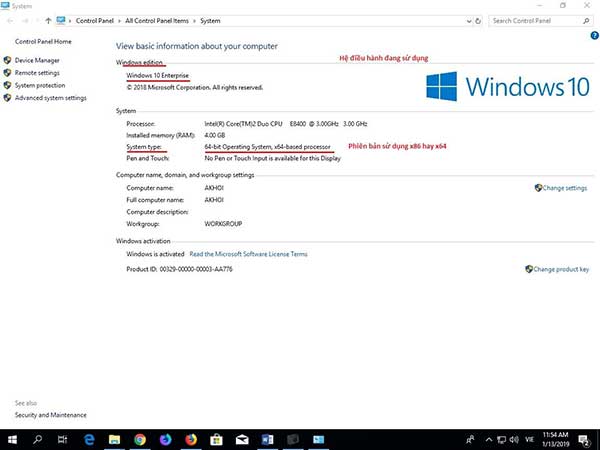Open volume control tray icon
Screen dimensions: 600x450
pos(514,439)
